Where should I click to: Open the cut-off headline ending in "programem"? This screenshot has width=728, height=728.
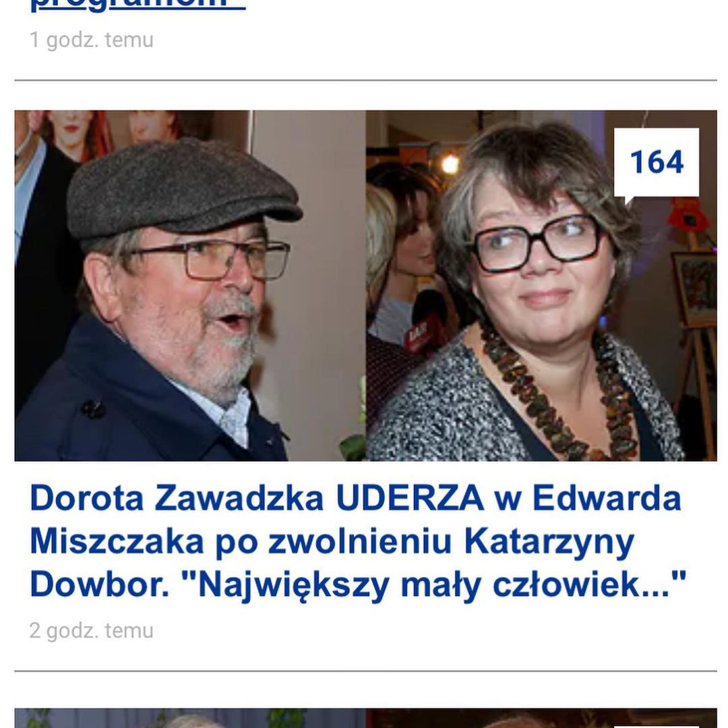[138, 5]
